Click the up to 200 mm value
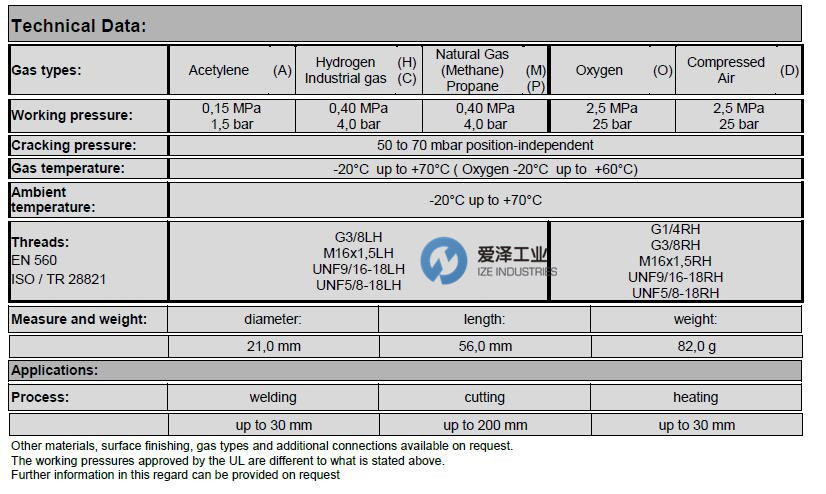This screenshot has height=494, width=826. coord(484,425)
